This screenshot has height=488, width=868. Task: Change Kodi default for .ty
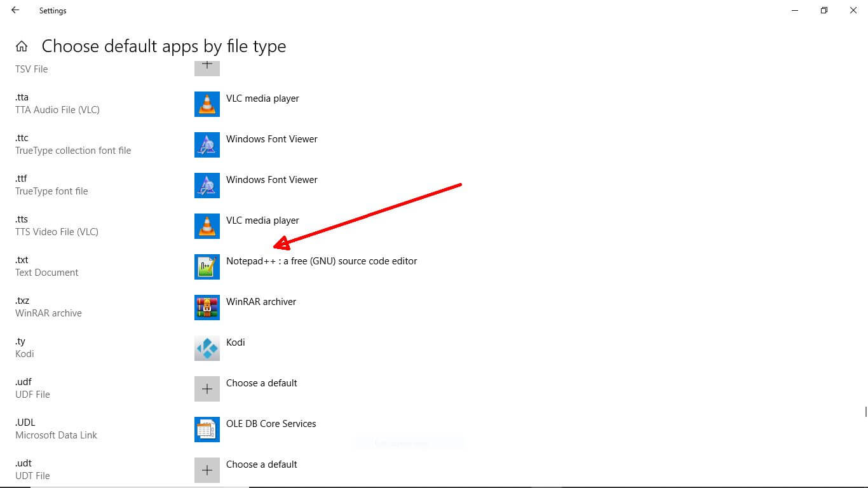(236, 342)
